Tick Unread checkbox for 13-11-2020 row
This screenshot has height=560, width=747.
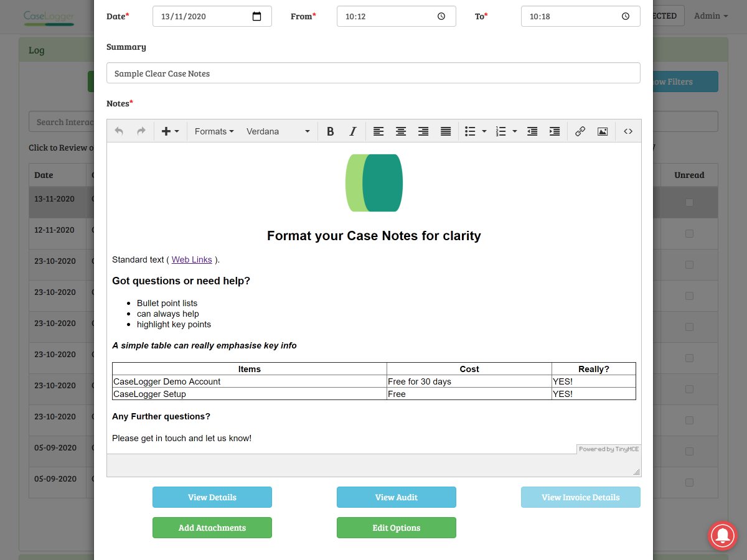(x=689, y=202)
